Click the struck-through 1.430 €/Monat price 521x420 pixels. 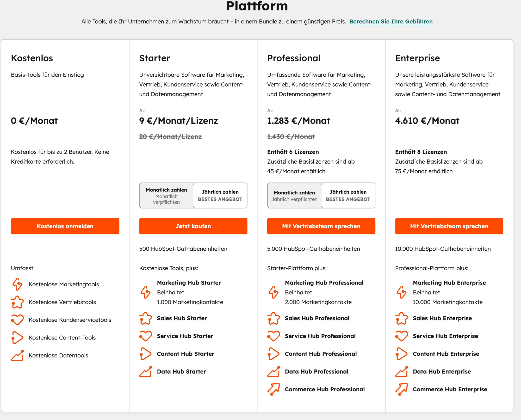pos(290,136)
